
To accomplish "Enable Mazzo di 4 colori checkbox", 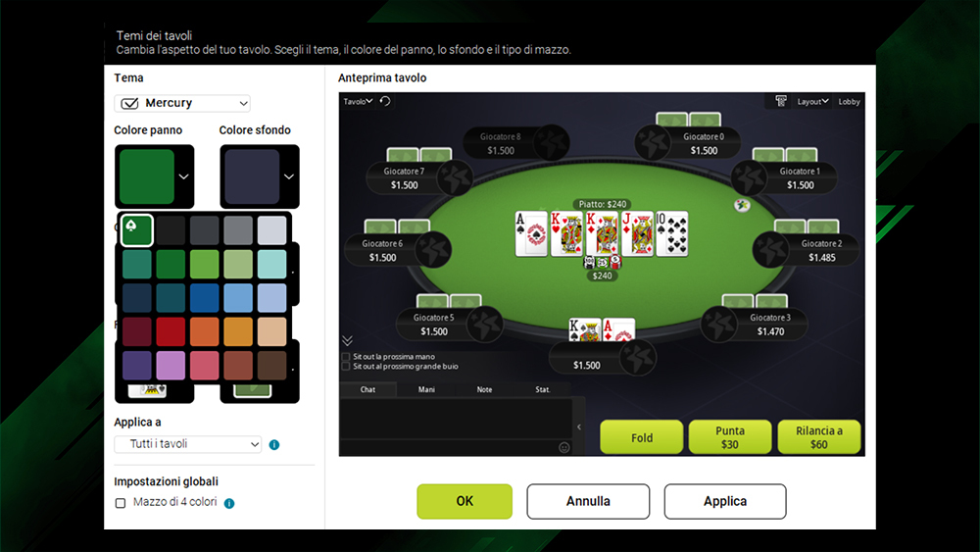I will pyautogui.click(x=121, y=503).
